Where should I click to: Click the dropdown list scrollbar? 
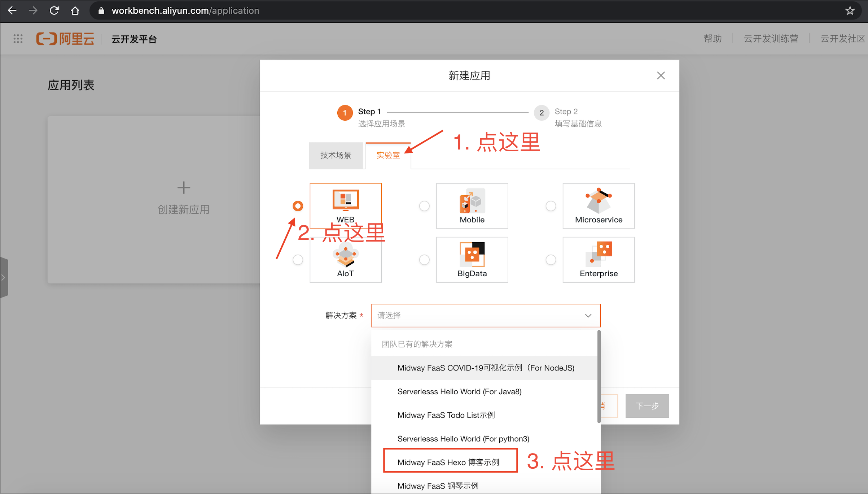click(x=599, y=377)
